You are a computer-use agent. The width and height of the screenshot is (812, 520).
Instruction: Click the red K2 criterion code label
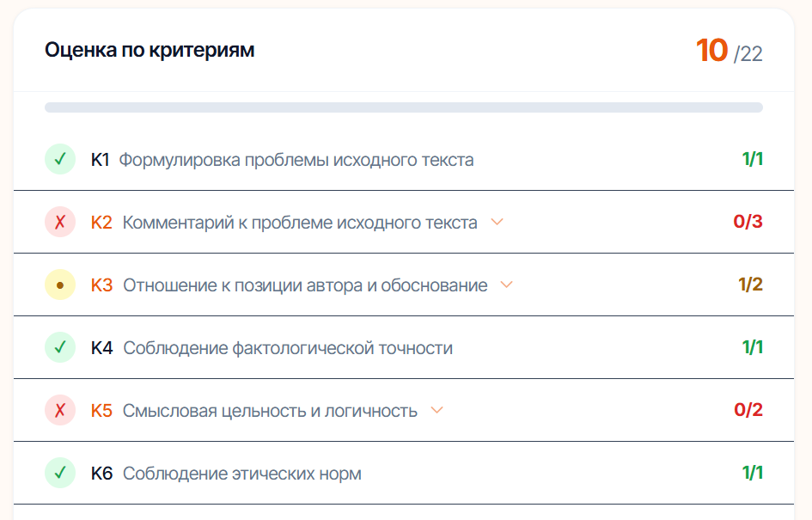pos(103,221)
